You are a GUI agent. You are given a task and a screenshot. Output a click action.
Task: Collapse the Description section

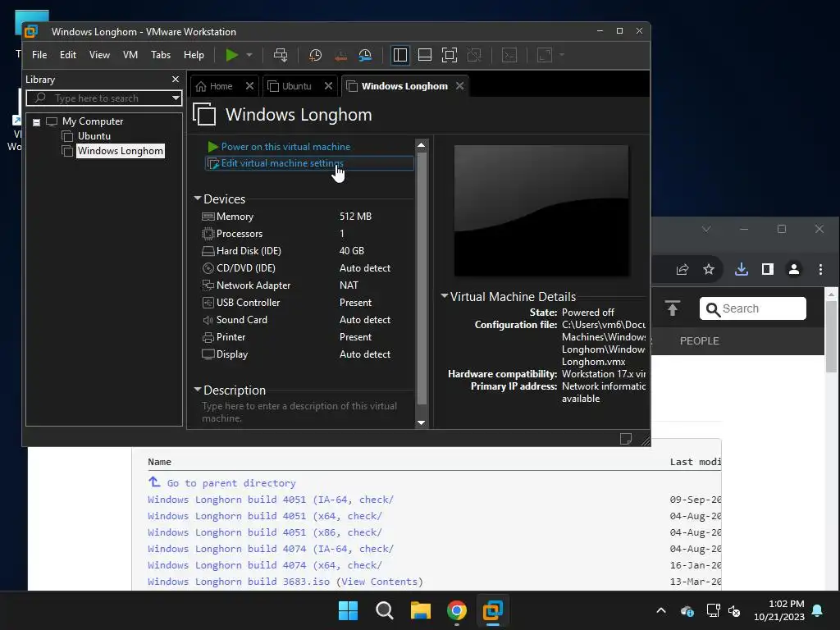click(x=197, y=390)
